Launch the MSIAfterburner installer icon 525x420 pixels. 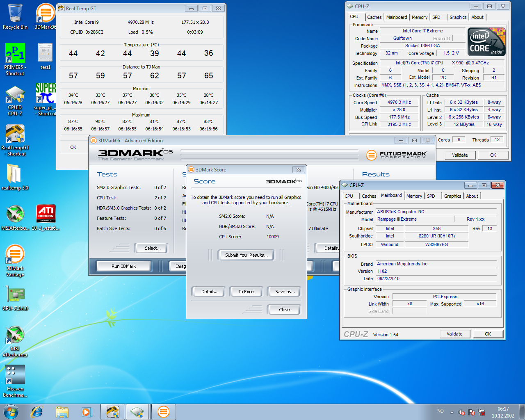tap(15, 217)
